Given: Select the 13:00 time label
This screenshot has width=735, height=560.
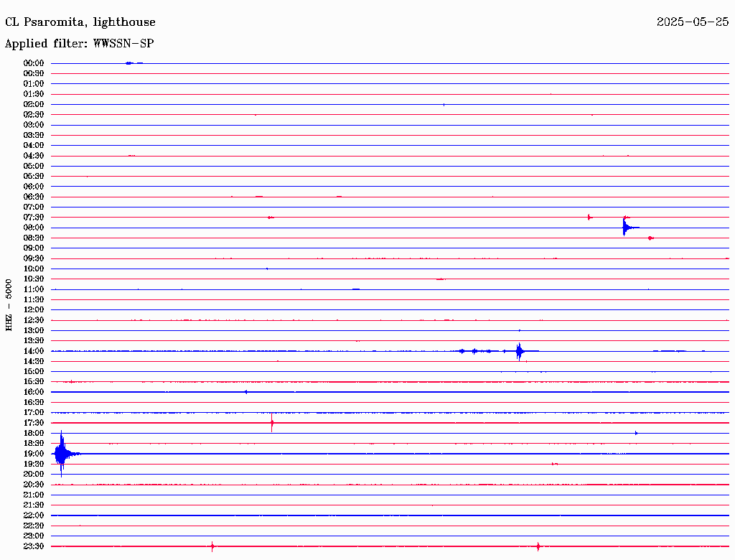Looking at the screenshot, I should coord(34,331).
